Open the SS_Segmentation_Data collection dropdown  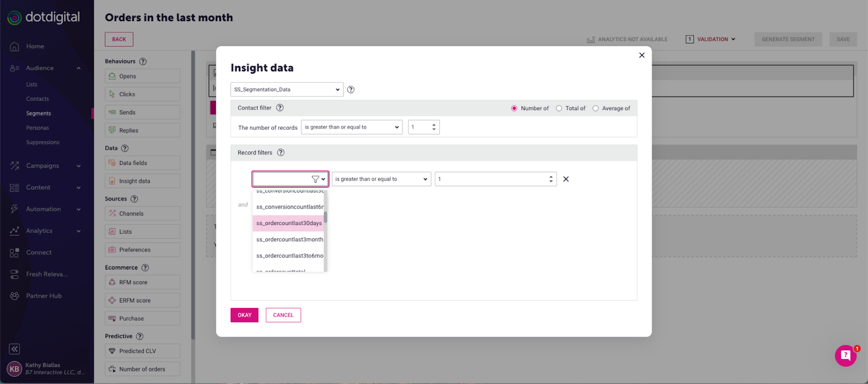pos(286,89)
